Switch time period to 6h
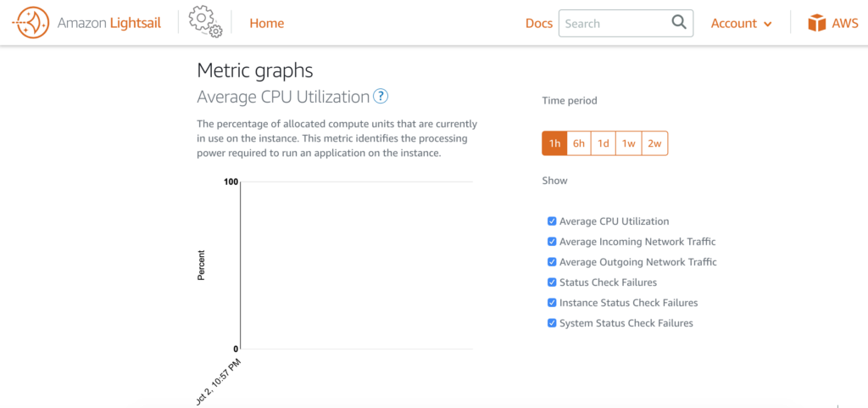This screenshot has width=868, height=408. [579, 143]
